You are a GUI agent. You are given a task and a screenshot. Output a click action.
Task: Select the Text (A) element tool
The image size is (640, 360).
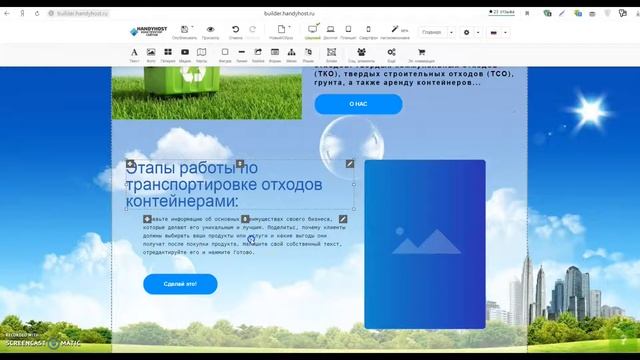click(134, 52)
